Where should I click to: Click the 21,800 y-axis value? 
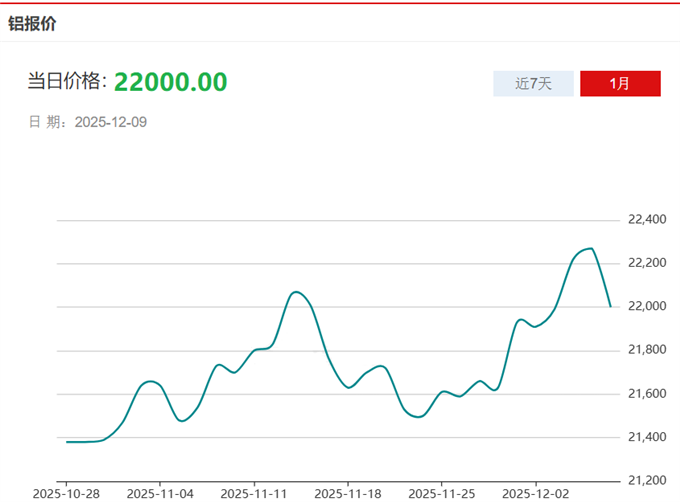(x=646, y=350)
